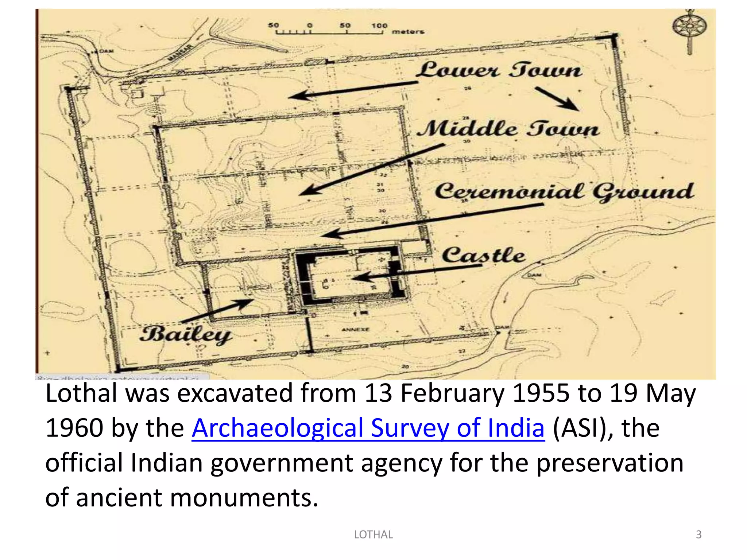The image size is (747, 560).
Task: Click the image caption strip below map
Action: 122,377
